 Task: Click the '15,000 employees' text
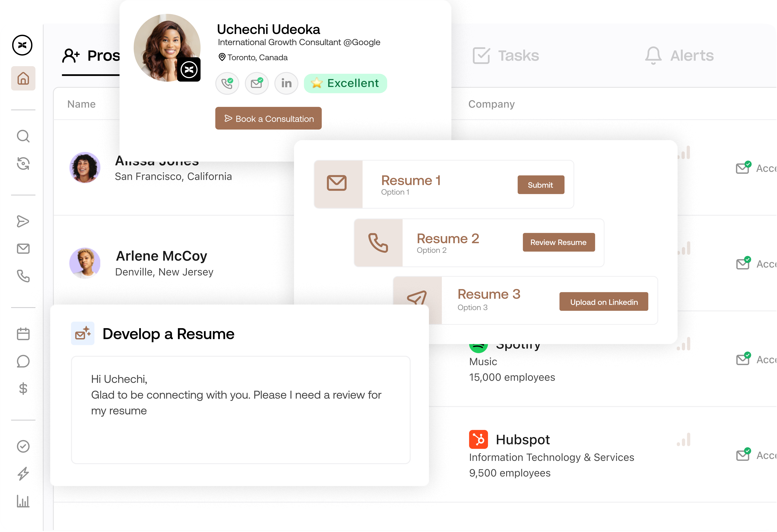point(512,378)
